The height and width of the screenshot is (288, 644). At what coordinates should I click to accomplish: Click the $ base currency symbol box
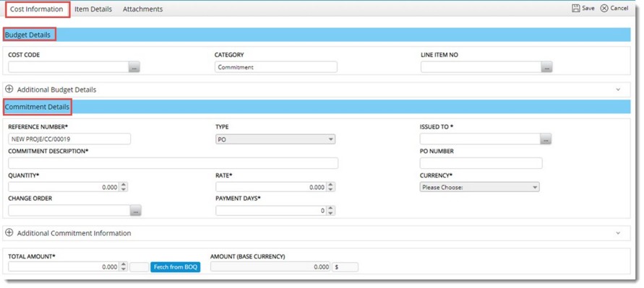click(345, 267)
